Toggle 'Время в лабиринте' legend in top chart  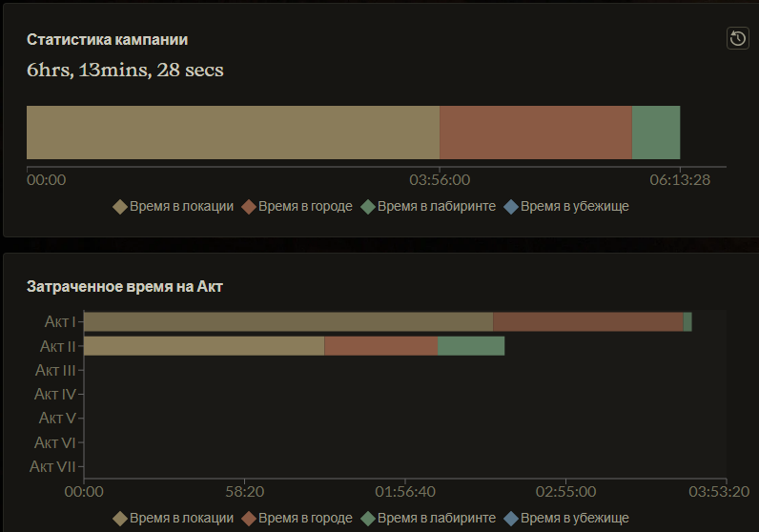(x=428, y=207)
